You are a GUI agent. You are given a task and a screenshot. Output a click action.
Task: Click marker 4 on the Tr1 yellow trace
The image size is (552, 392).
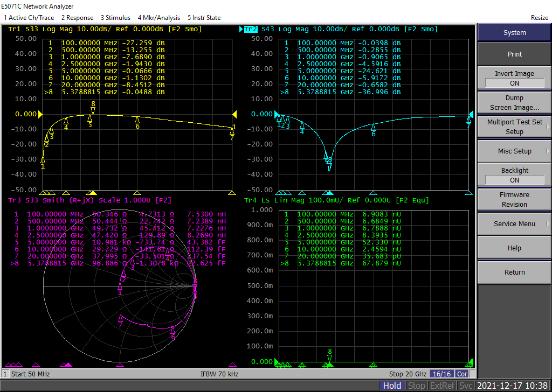(x=66, y=121)
